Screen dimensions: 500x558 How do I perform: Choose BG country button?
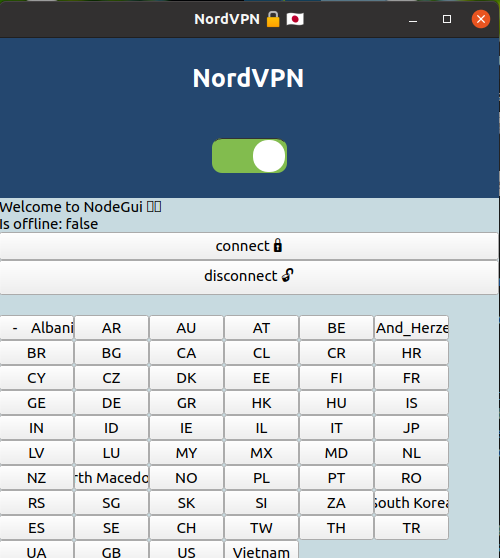point(111,353)
